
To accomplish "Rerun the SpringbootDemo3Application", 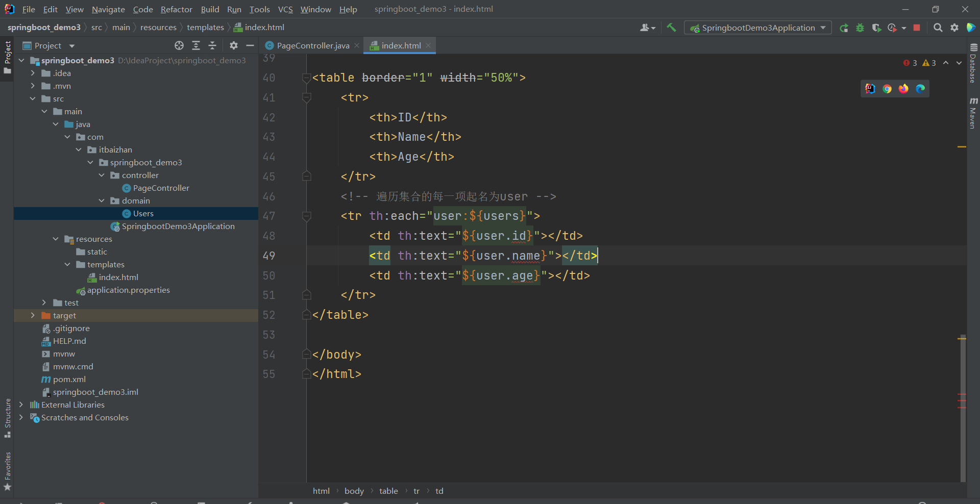I will (844, 28).
